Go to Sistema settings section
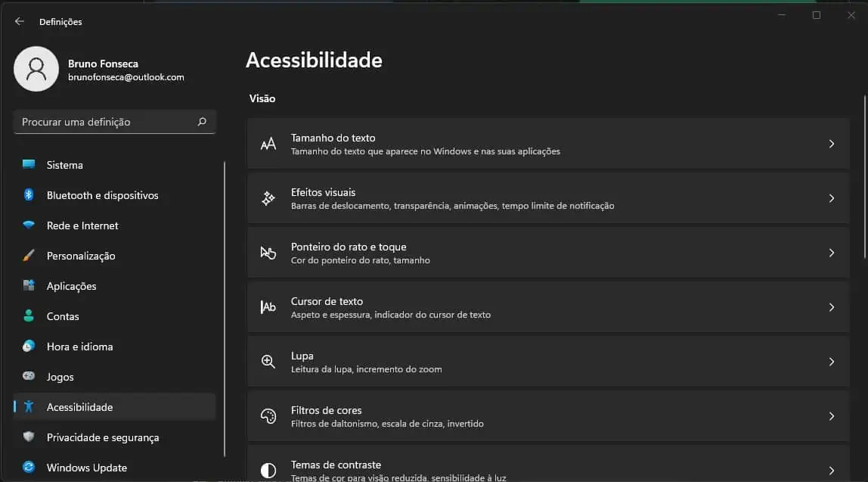 click(x=115, y=165)
